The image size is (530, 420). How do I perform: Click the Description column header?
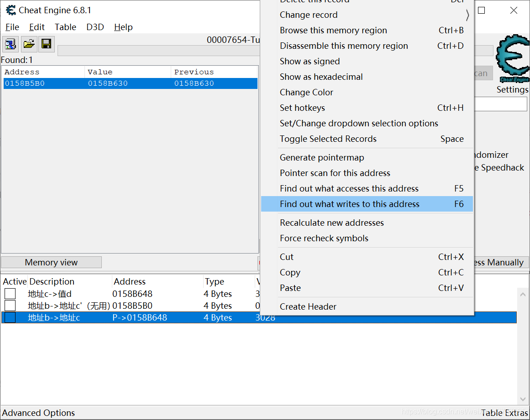pos(70,281)
